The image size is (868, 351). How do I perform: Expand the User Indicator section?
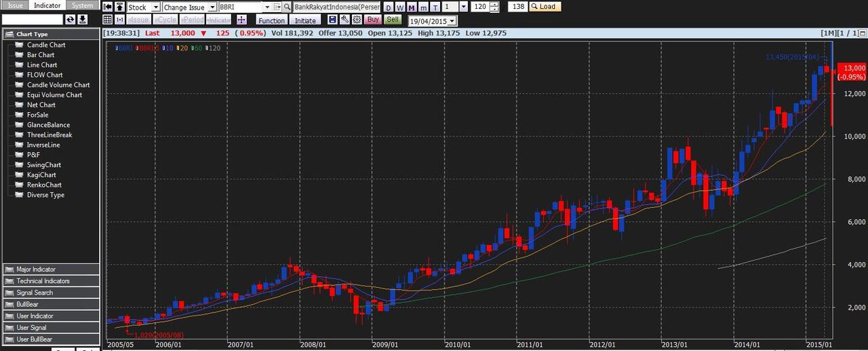[x=51, y=316]
